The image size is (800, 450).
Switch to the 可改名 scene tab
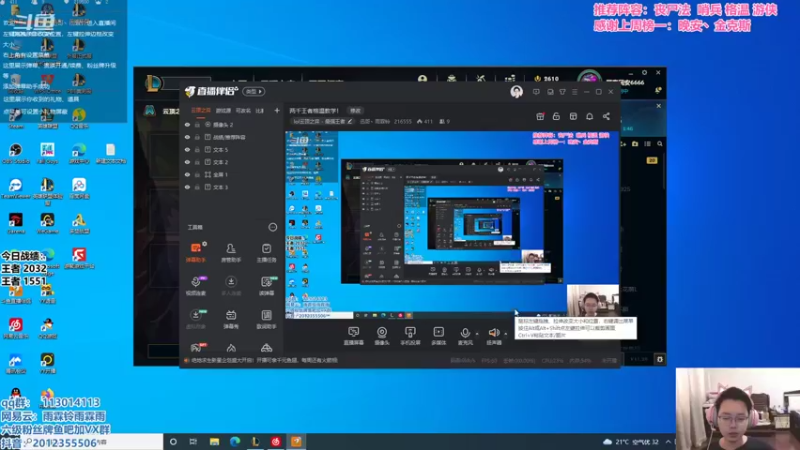(243, 110)
